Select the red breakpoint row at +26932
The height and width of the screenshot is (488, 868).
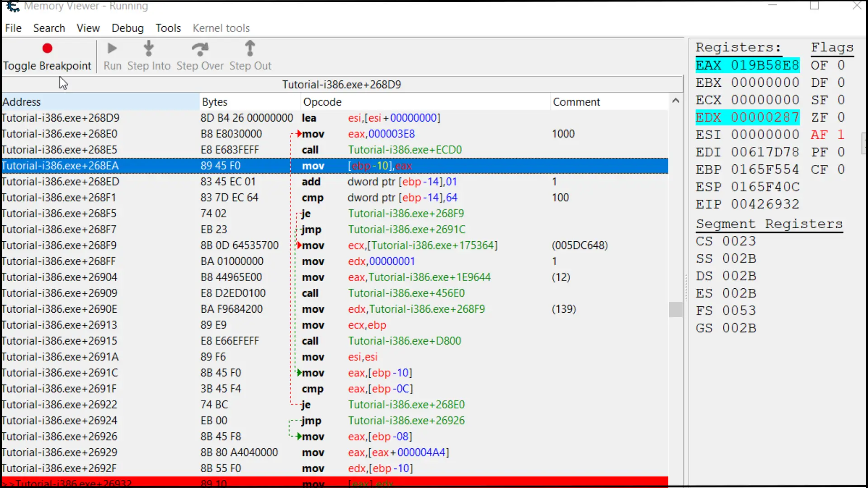[x=335, y=482]
